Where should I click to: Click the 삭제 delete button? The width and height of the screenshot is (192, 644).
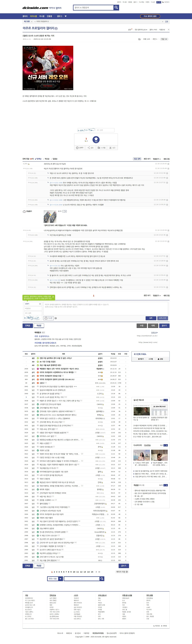pyautogui.click(x=153, y=326)
